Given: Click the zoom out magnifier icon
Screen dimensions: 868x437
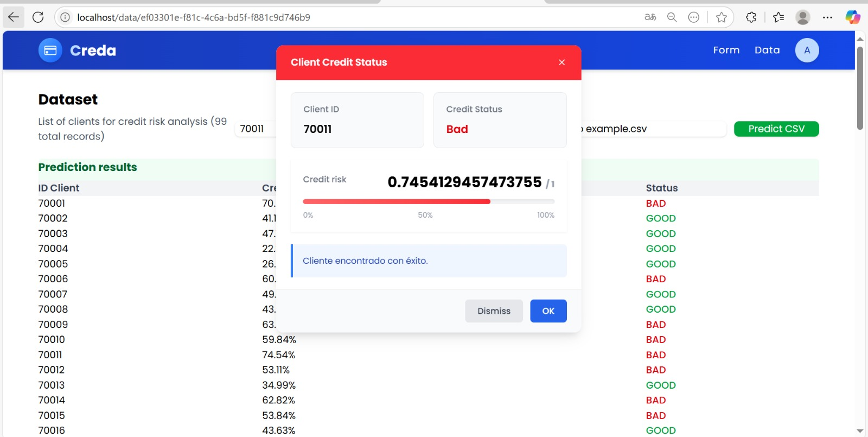Looking at the screenshot, I should (x=672, y=17).
